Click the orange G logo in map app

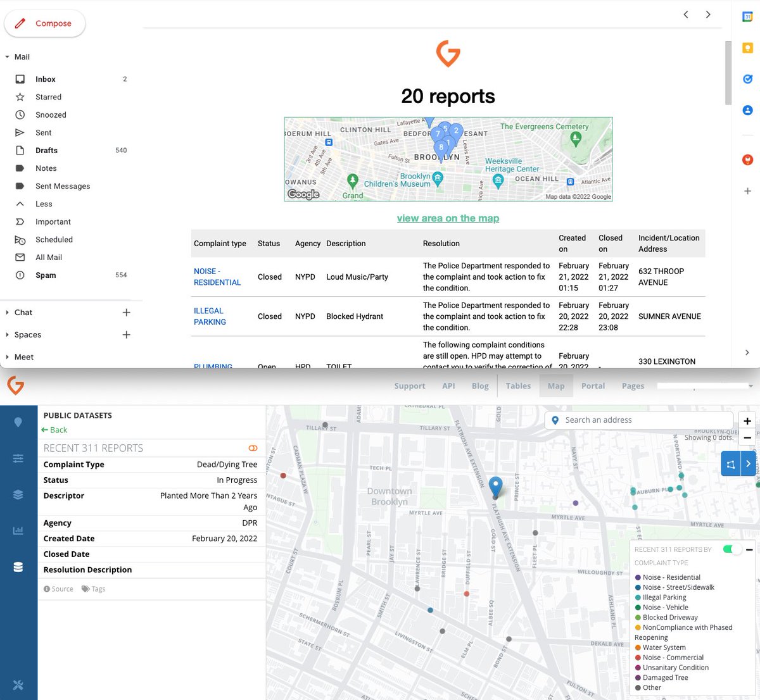[x=15, y=385]
